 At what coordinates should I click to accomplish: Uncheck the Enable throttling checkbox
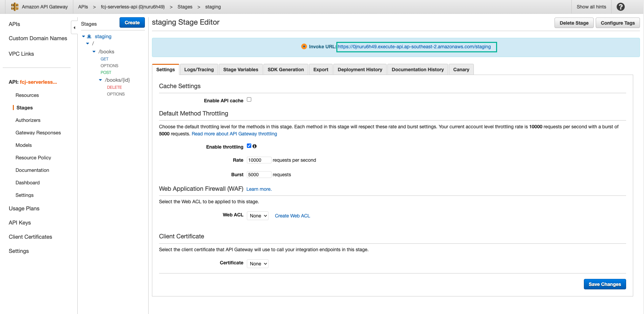pos(249,146)
